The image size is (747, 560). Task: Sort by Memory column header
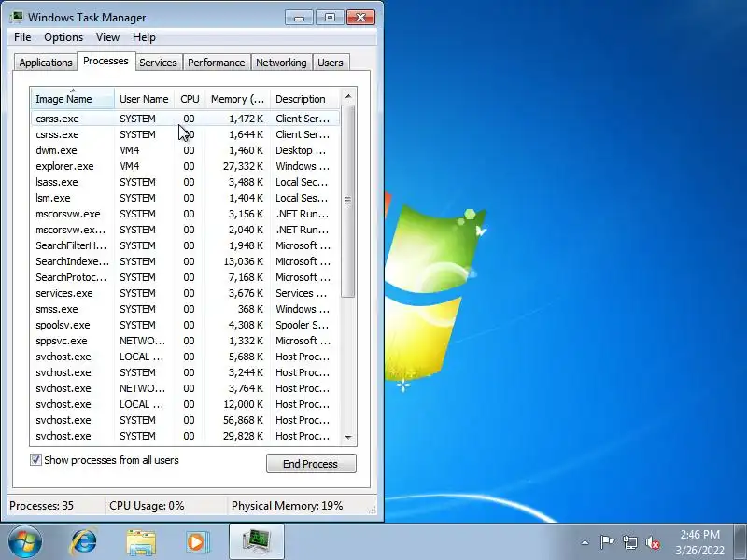(x=237, y=99)
